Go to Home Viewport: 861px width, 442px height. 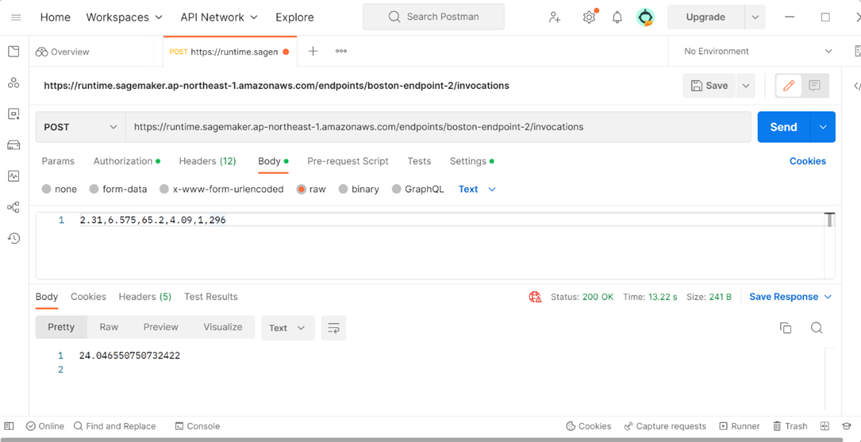pos(55,17)
